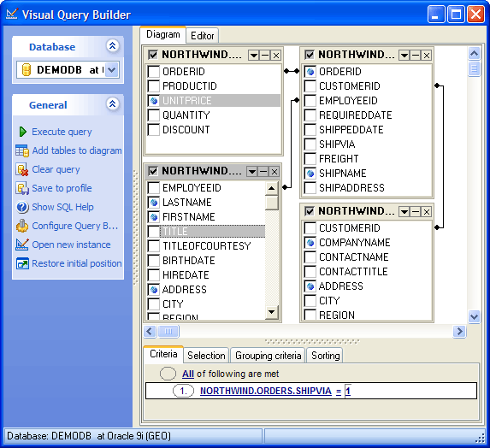Click the diagram vertical scrollbar thumb
490x448 pixels.
coord(474,68)
